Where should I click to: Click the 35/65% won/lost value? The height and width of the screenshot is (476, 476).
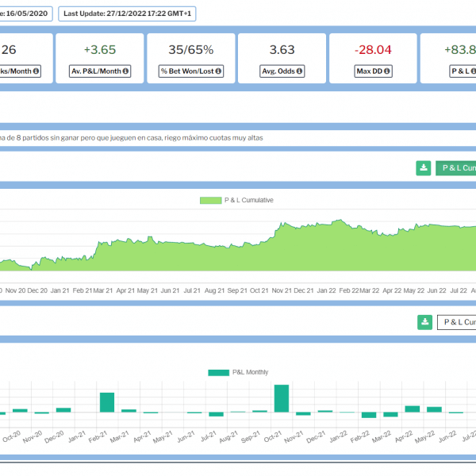(x=191, y=50)
